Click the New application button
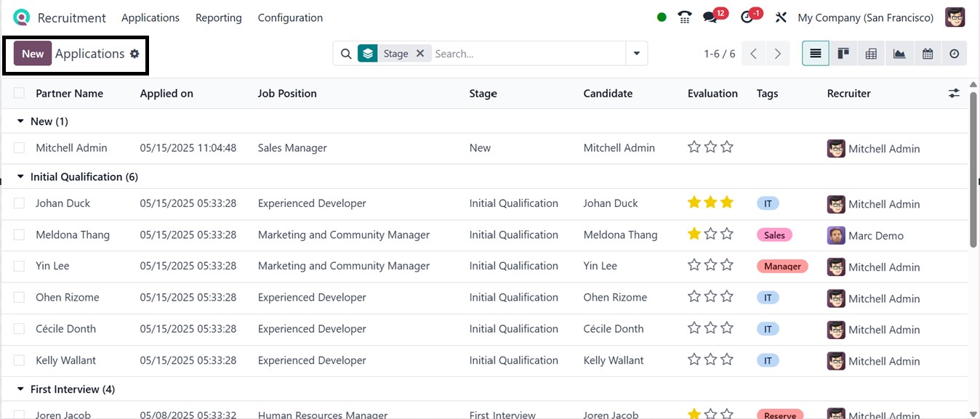The height and width of the screenshot is (419, 980). [33, 54]
